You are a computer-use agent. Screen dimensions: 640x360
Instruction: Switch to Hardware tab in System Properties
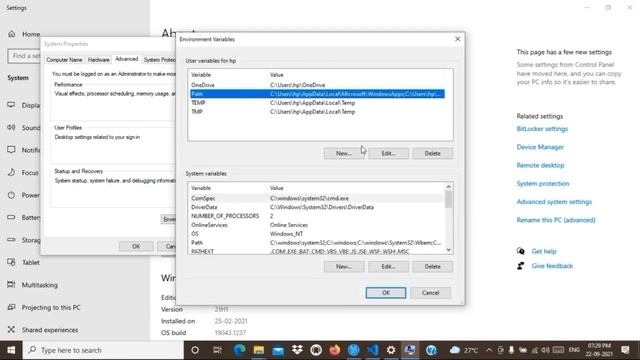coord(99,60)
